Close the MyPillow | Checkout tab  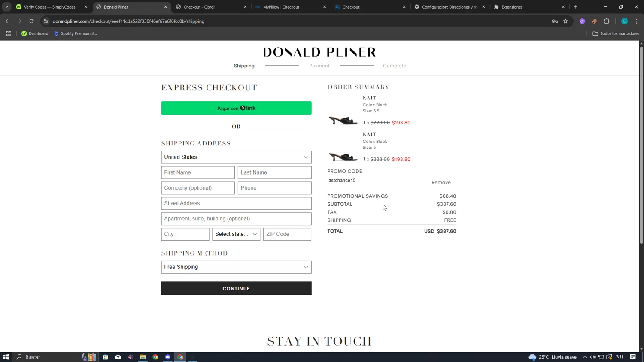(325, 7)
